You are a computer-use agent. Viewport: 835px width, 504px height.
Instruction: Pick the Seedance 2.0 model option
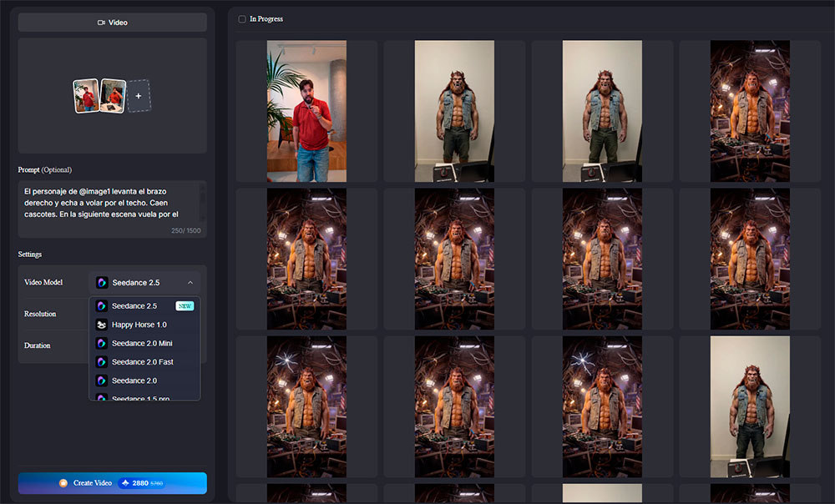point(144,381)
